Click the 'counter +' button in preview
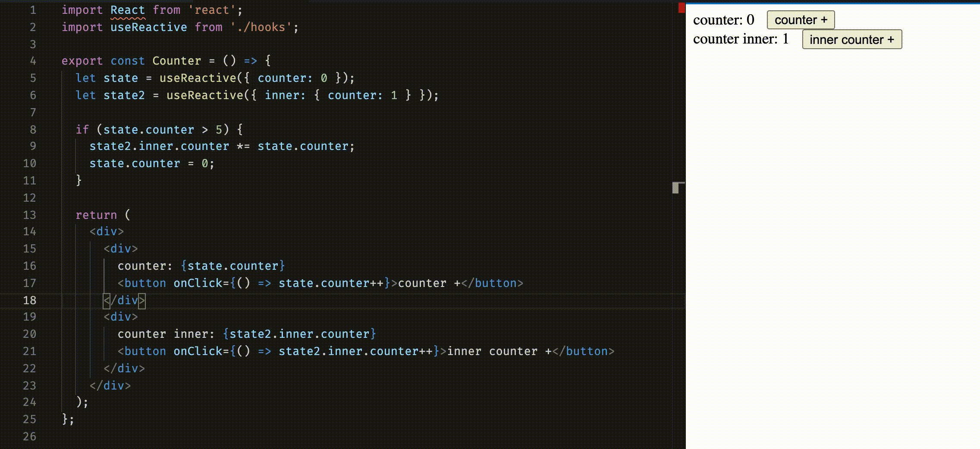980x449 pixels. 801,20
